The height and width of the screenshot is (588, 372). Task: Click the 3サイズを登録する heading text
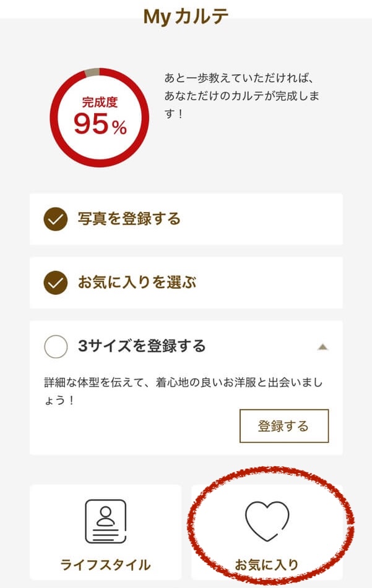pyautogui.click(x=142, y=346)
